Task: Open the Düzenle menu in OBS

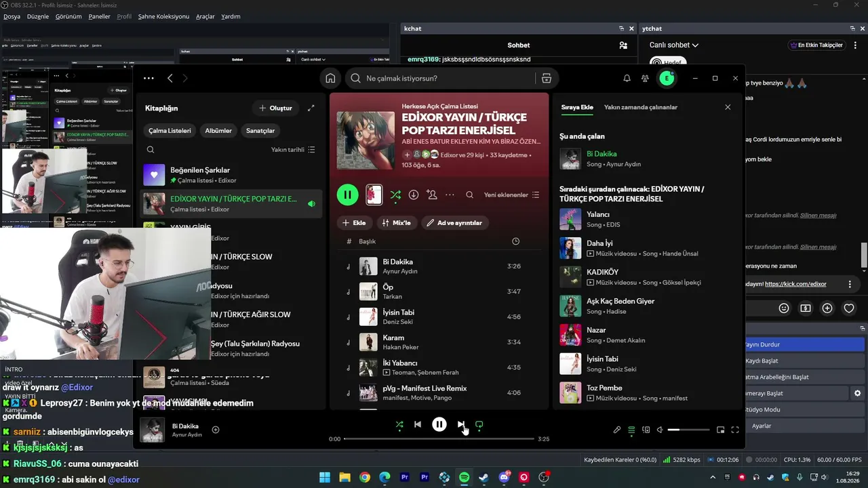Action: click(38, 16)
